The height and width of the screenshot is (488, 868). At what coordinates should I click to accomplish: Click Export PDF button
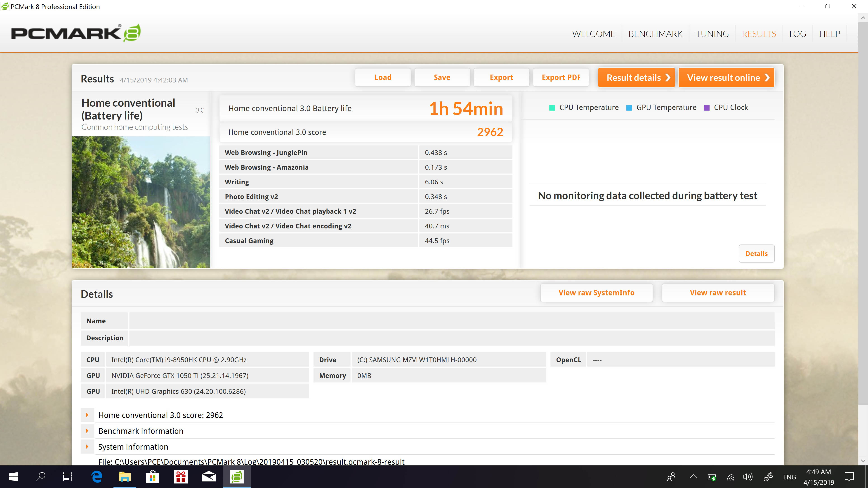[x=561, y=77]
